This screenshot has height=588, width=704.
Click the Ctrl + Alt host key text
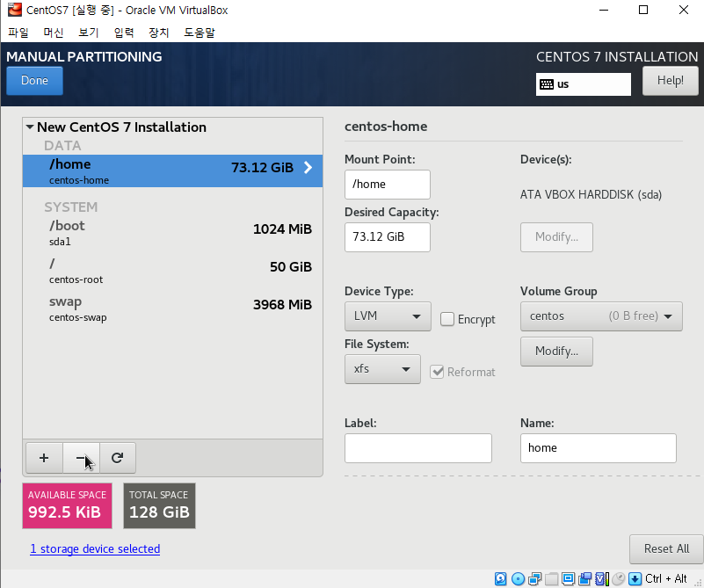pyautogui.click(x=666, y=578)
